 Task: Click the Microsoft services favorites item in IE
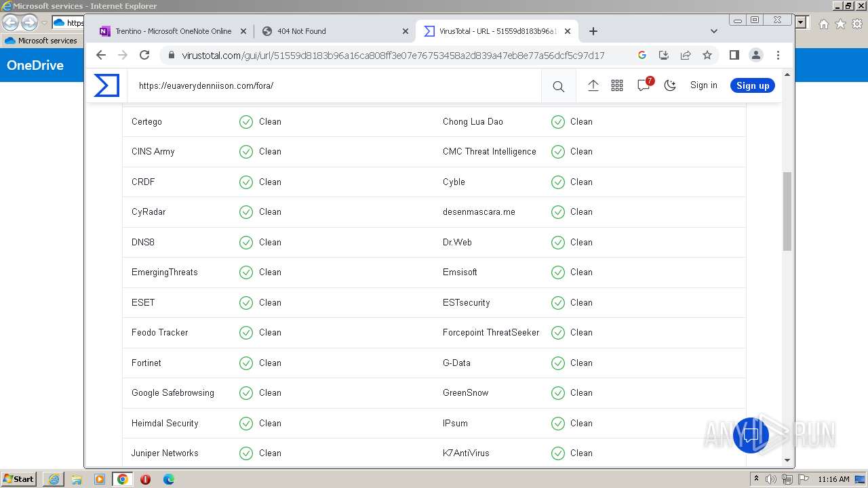click(41, 41)
